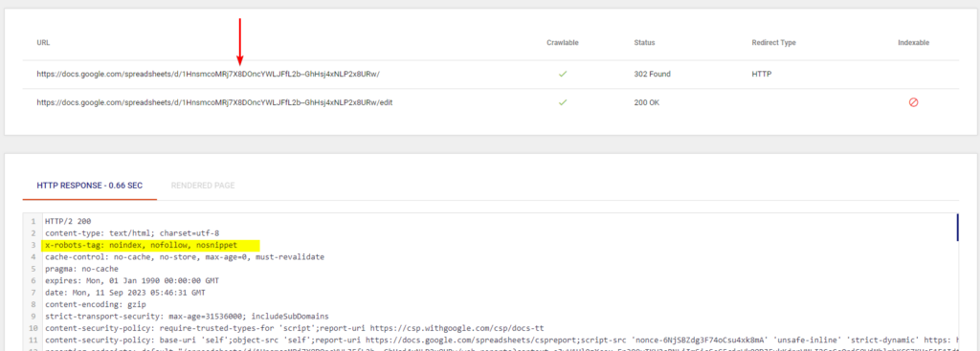Click the green crawlable checkmark for 302 Found row
Screen dimensions: 980x351
[563, 74]
